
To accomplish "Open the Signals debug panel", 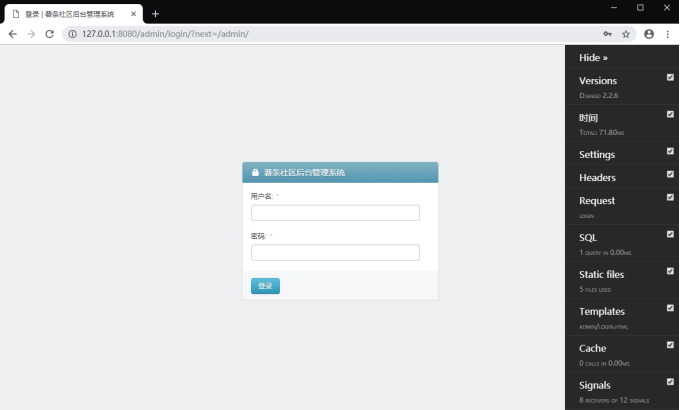I will click(x=595, y=385).
